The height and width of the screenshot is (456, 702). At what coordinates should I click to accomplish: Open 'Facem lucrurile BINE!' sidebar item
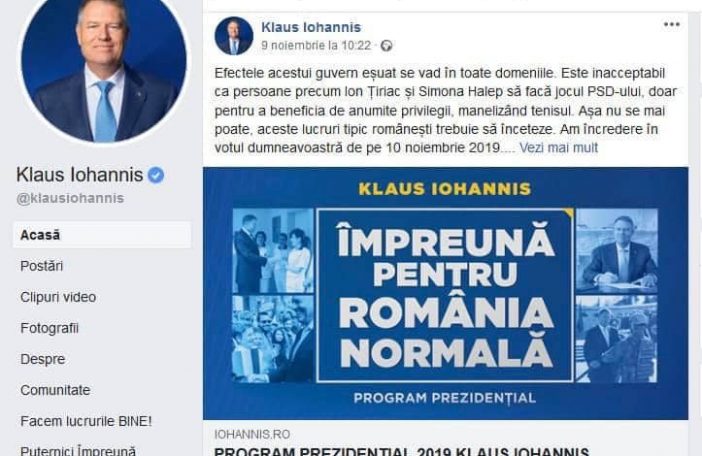coord(86,422)
